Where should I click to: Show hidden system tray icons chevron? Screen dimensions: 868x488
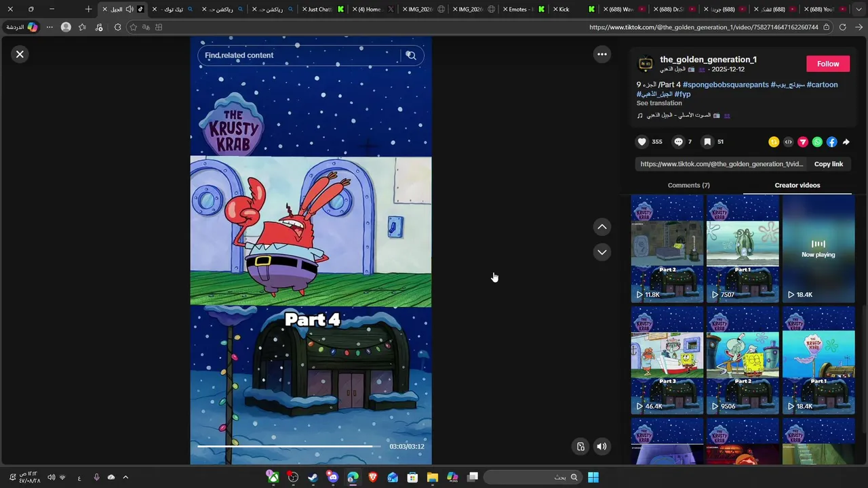[125, 477]
